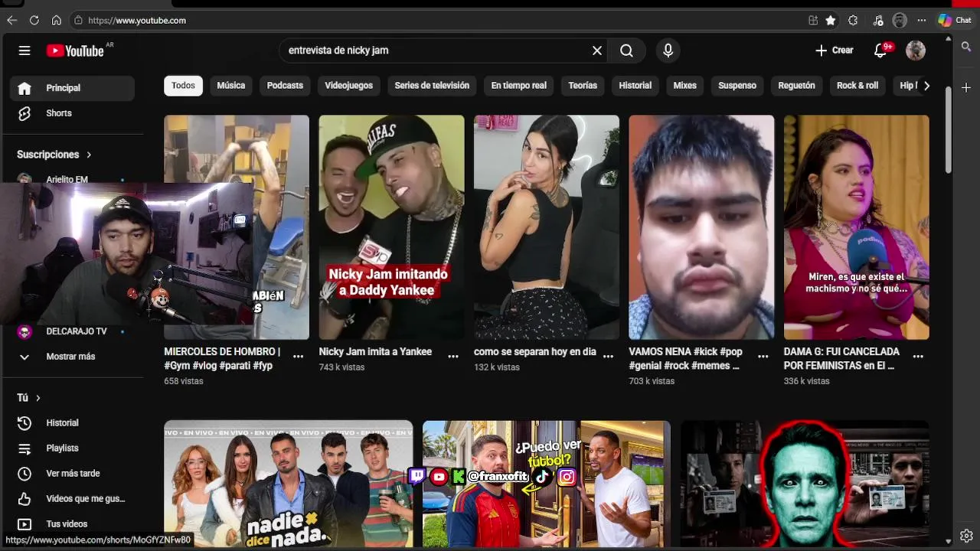
Task: Expand the Suscripciones section
Action: tap(54, 155)
